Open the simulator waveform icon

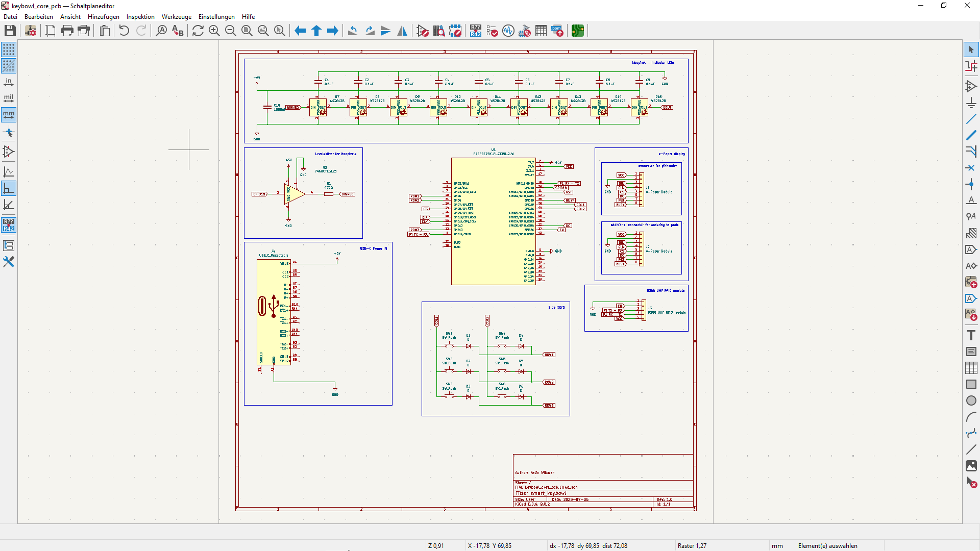(x=508, y=31)
